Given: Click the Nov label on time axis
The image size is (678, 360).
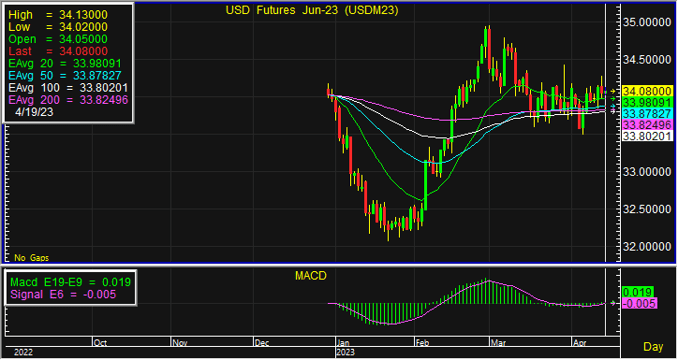Looking at the screenshot, I should (x=179, y=343).
